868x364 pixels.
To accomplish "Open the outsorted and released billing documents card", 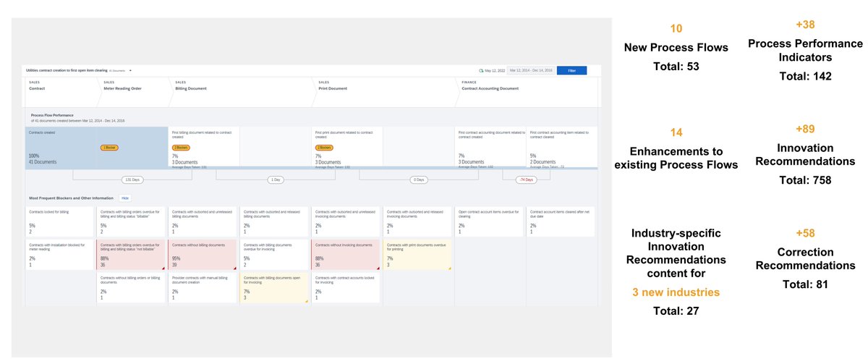I will point(275,221).
